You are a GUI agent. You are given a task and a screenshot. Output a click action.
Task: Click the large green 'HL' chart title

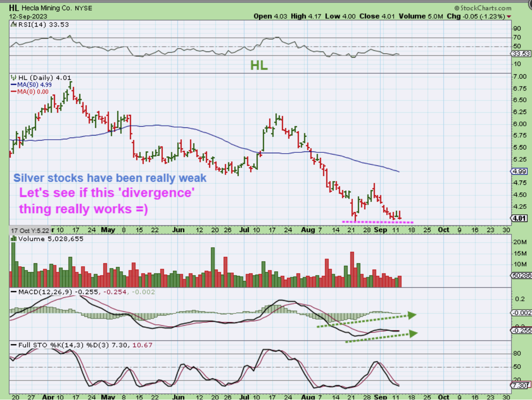coord(259,65)
